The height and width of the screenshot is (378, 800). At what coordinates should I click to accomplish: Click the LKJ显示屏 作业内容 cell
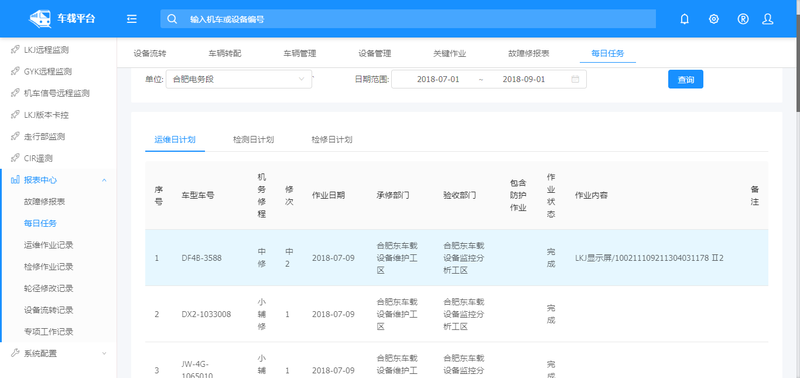pos(649,258)
